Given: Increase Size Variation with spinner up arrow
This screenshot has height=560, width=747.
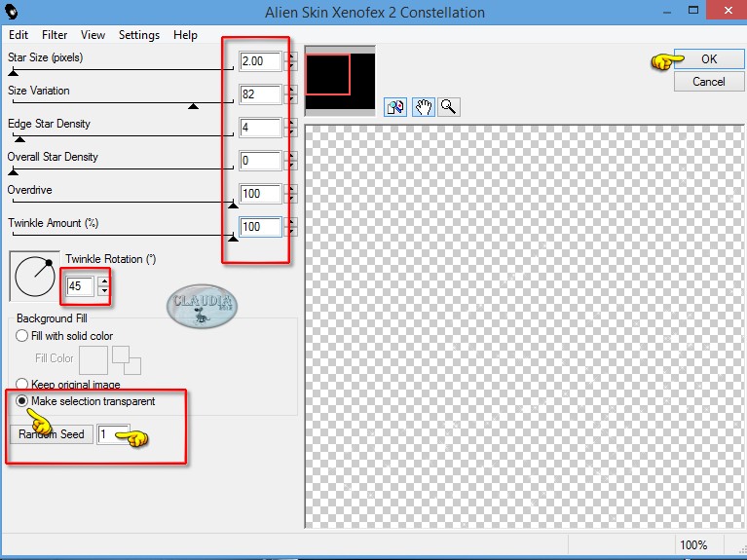Looking at the screenshot, I should 290,90.
